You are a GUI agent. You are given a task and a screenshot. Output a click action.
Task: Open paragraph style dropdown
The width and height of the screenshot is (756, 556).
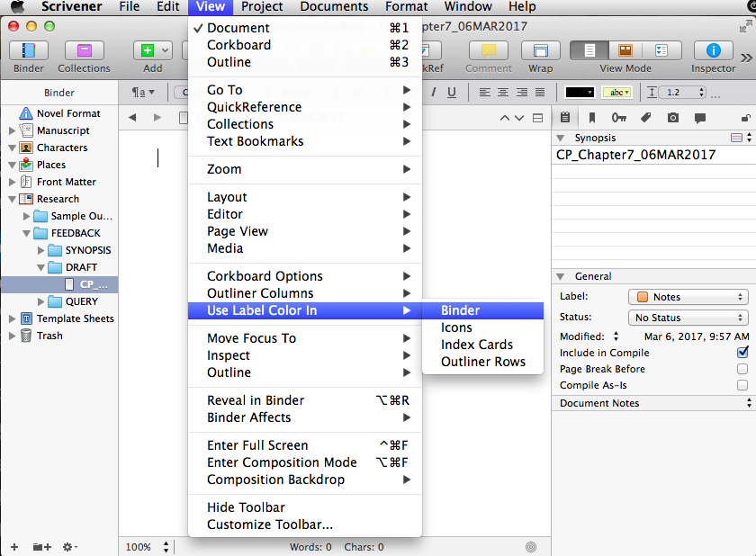[144, 92]
